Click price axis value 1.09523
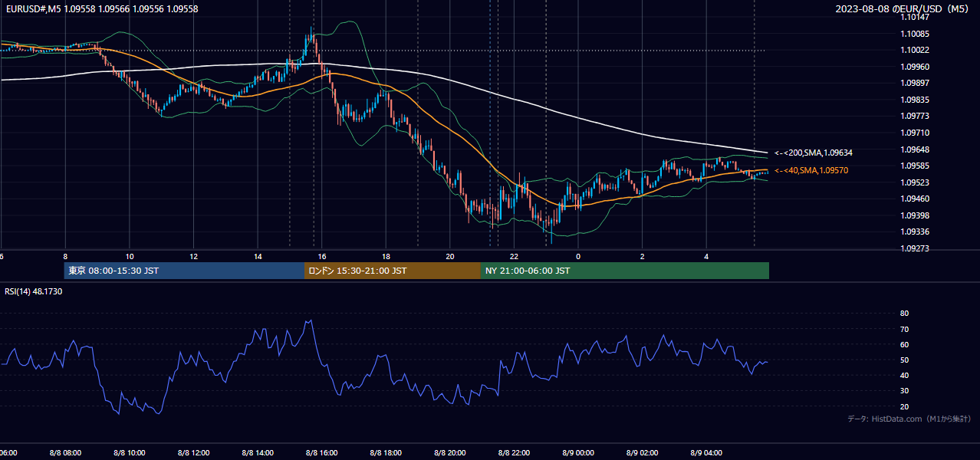The width and height of the screenshot is (980, 460). pos(915,182)
